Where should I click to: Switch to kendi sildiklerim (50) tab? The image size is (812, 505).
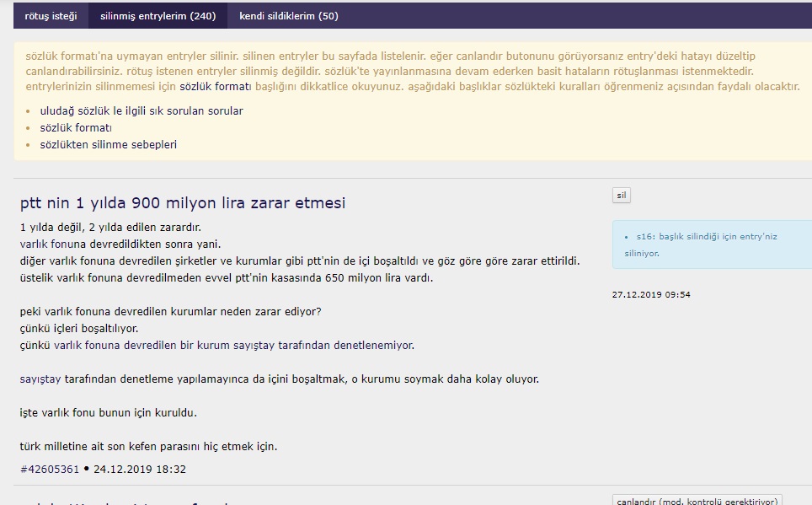tap(288, 16)
